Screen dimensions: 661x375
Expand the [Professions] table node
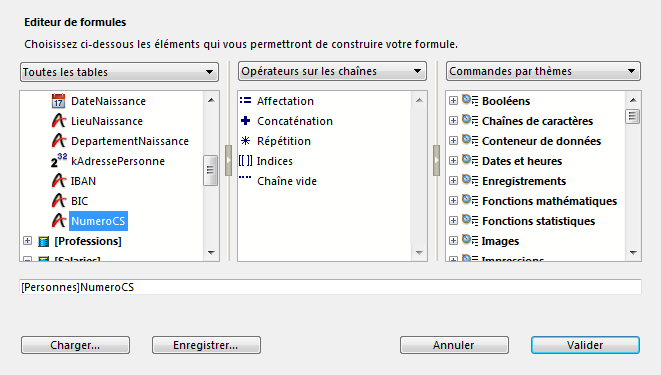pos(27,241)
